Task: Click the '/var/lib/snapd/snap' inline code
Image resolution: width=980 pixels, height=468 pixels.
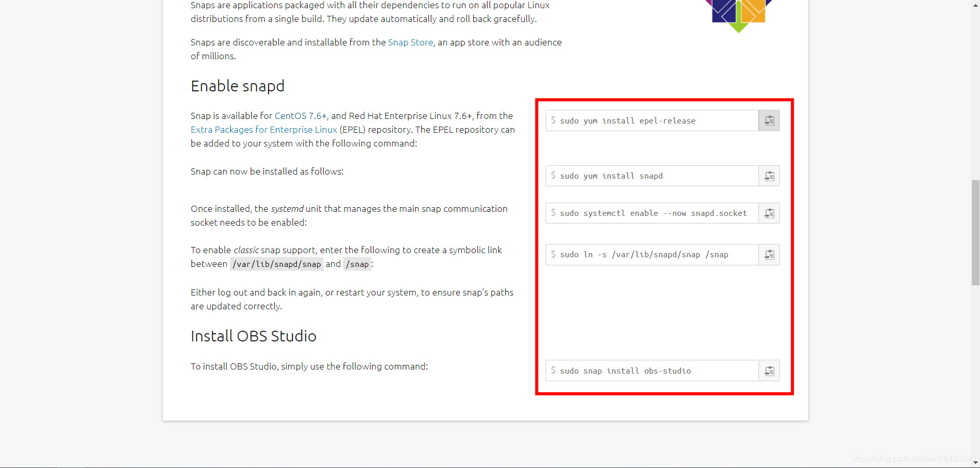Action: [277, 264]
